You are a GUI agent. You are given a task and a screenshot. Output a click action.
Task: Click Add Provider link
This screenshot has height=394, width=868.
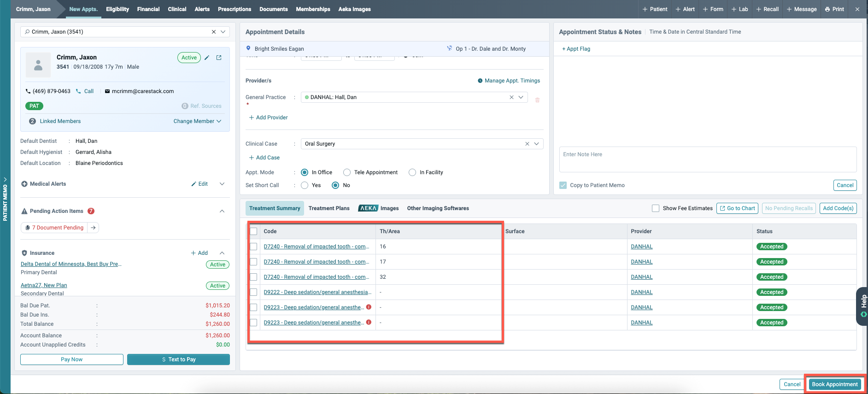(268, 118)
